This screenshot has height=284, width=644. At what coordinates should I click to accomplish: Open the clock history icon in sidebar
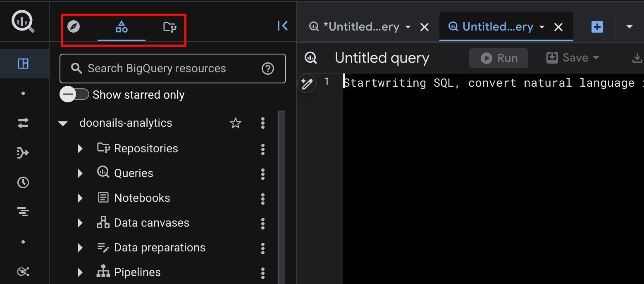coord(23,182)
